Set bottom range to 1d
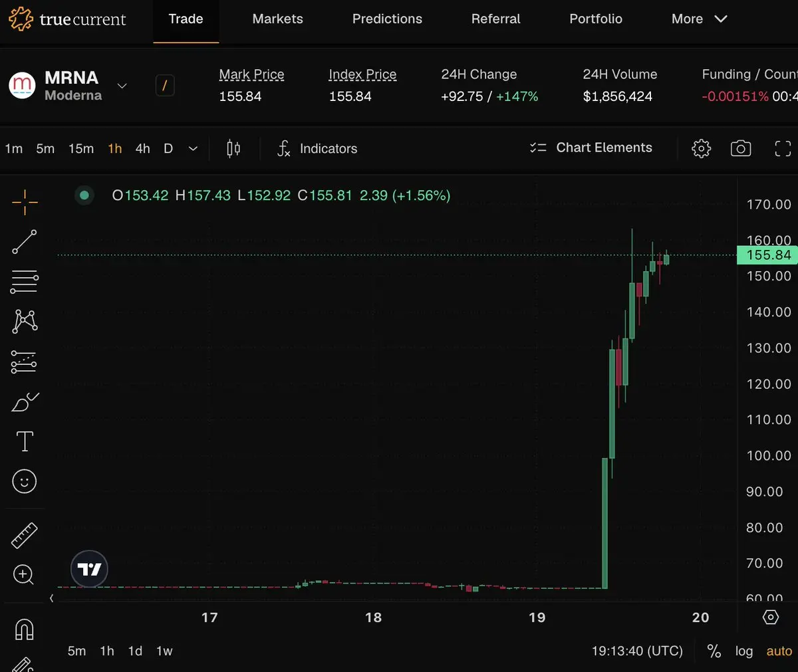This screenshot has height=672, width=798. 135,651
